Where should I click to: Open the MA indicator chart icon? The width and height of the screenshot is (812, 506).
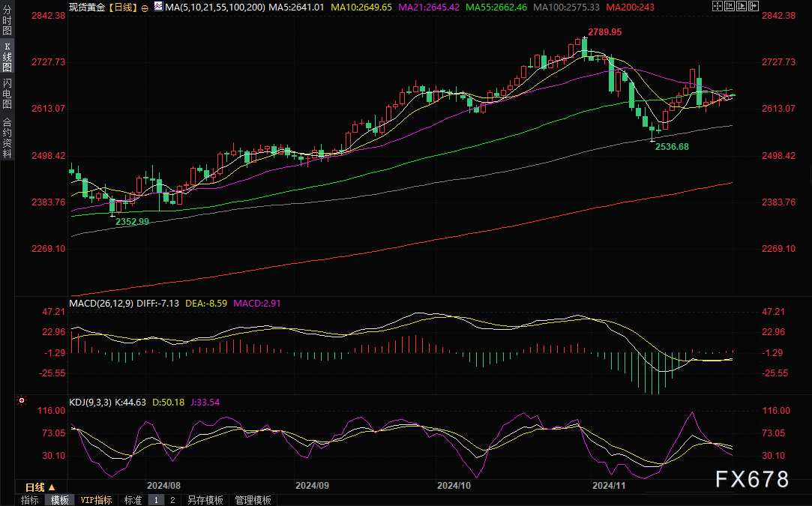157,6
